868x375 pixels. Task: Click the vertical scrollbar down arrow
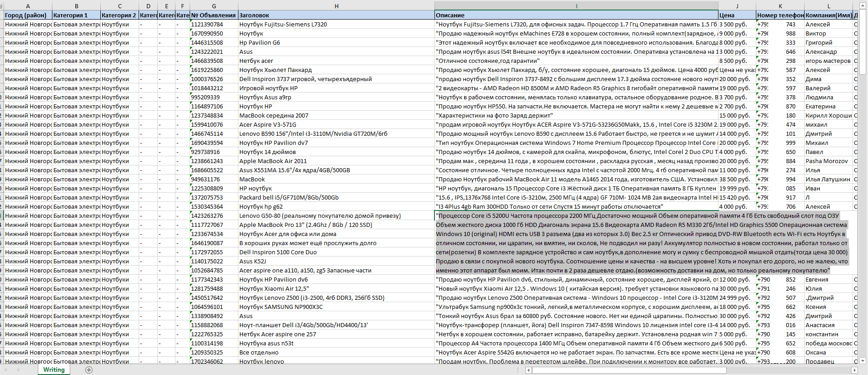(863, 360)
